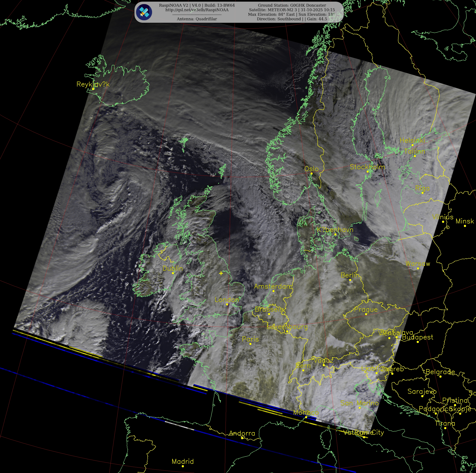476x473 pixels.
Task: Click the Amsterdam label text
Action: tap(273, 286)
